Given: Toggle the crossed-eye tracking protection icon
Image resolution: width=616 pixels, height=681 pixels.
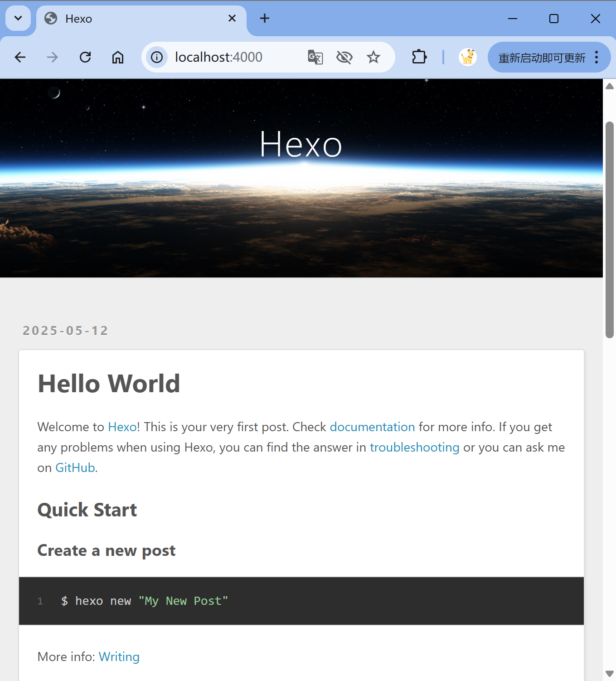Looking at the screenshot, I should coord(344,57).
